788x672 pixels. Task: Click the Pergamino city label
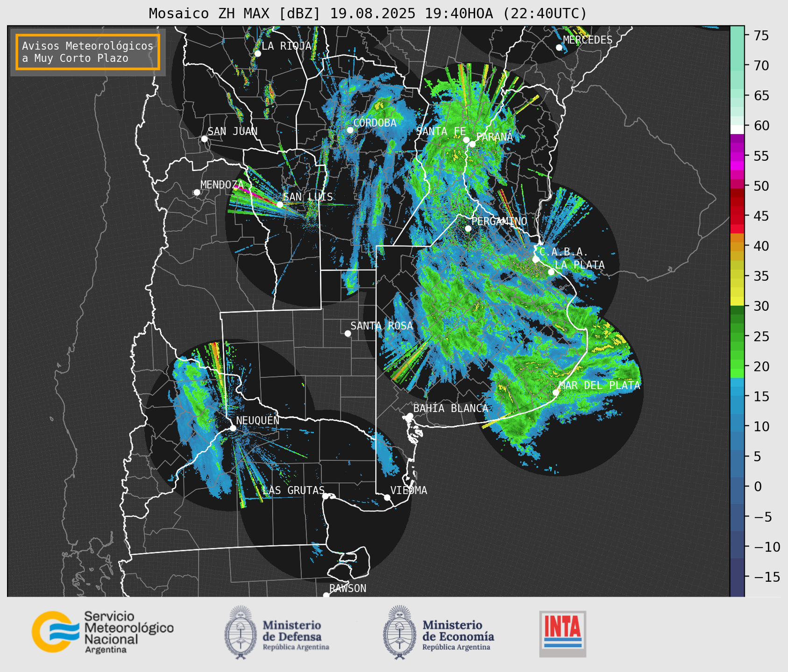[x=499, y=221]
